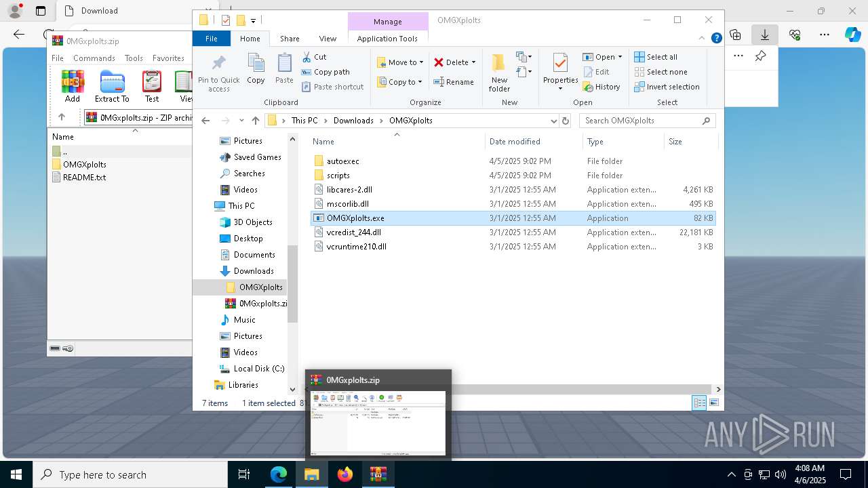Click the Edge downloads icon in toolbar
The width and height of the screenshot is (868, 488).
pyautogui.click(x=764, y=35)
